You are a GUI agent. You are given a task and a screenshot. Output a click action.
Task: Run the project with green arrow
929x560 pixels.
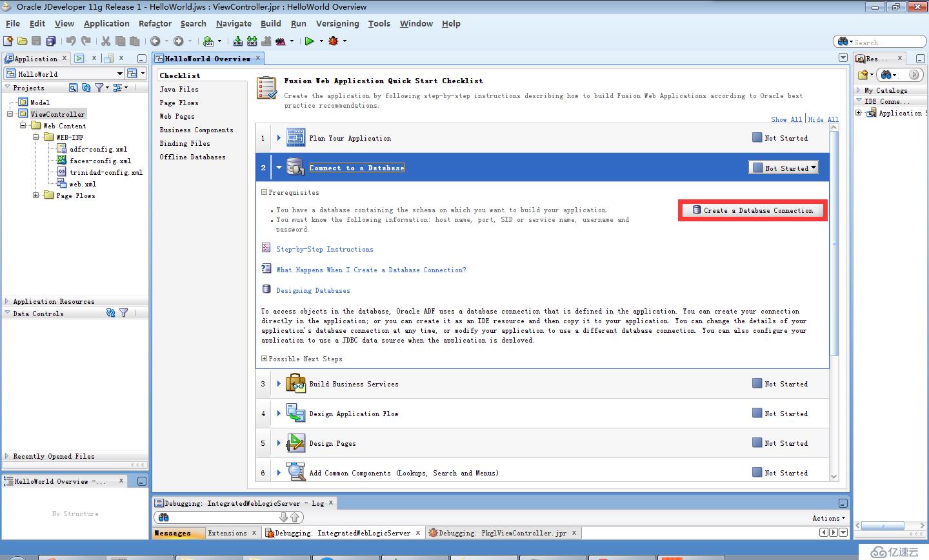coord(310,41)
